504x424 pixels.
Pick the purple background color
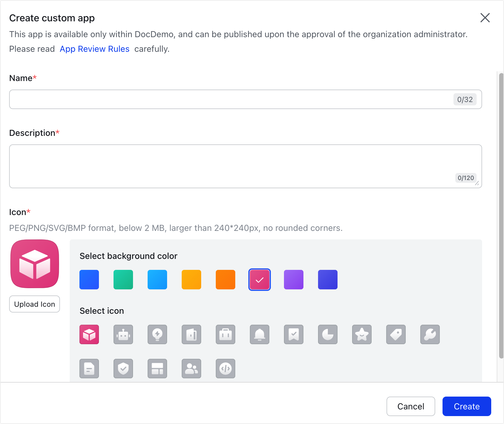[294, 280]
